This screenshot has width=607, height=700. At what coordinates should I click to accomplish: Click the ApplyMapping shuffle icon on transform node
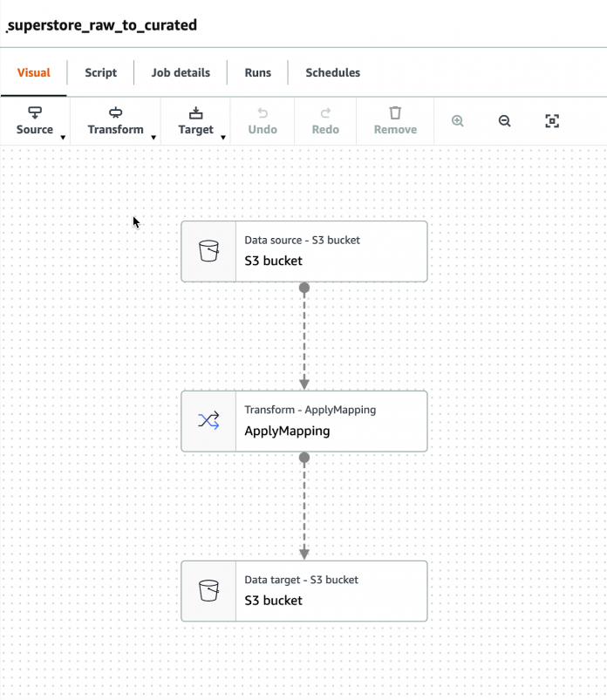(208, 420)
